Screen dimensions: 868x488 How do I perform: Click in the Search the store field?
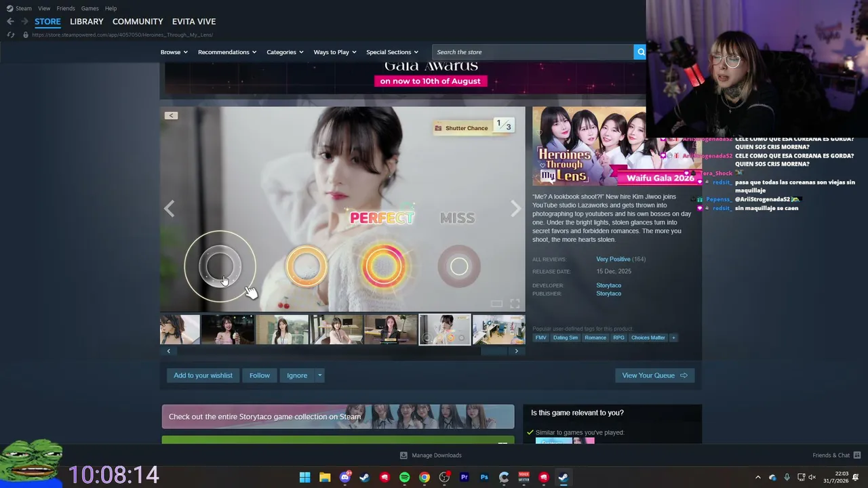pyautogui.click(x=533, y=52)
